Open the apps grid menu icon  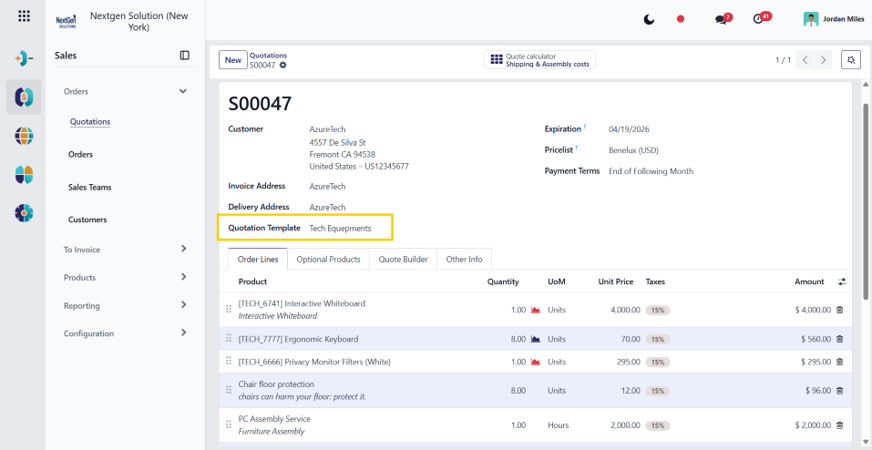coord(24,16)
